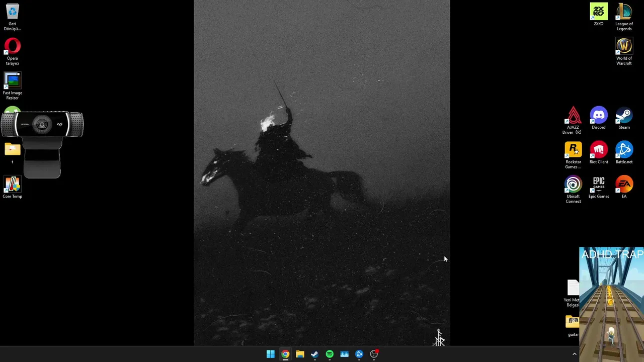Screen dimensions: 644x362
Task: Open the Battle.net desktop shortcut
Action: tap(624, 153)
